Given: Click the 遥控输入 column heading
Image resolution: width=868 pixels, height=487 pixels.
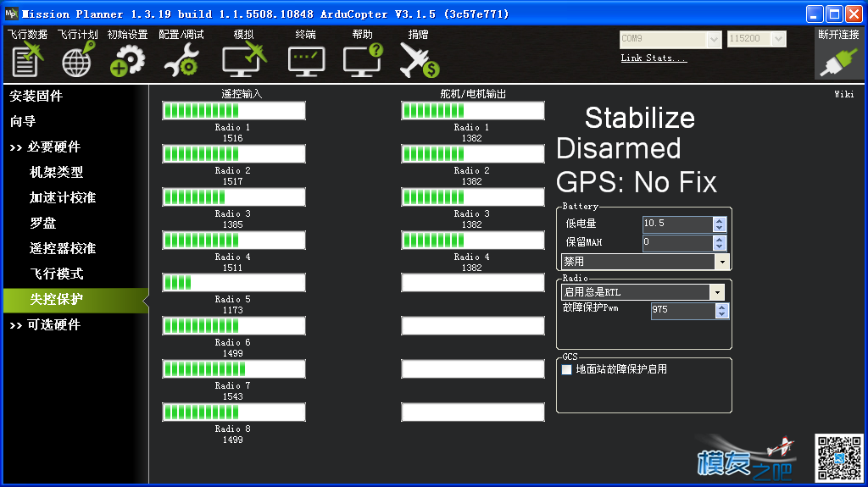Looking at the screenshot, I should click(x=242, y=94).
